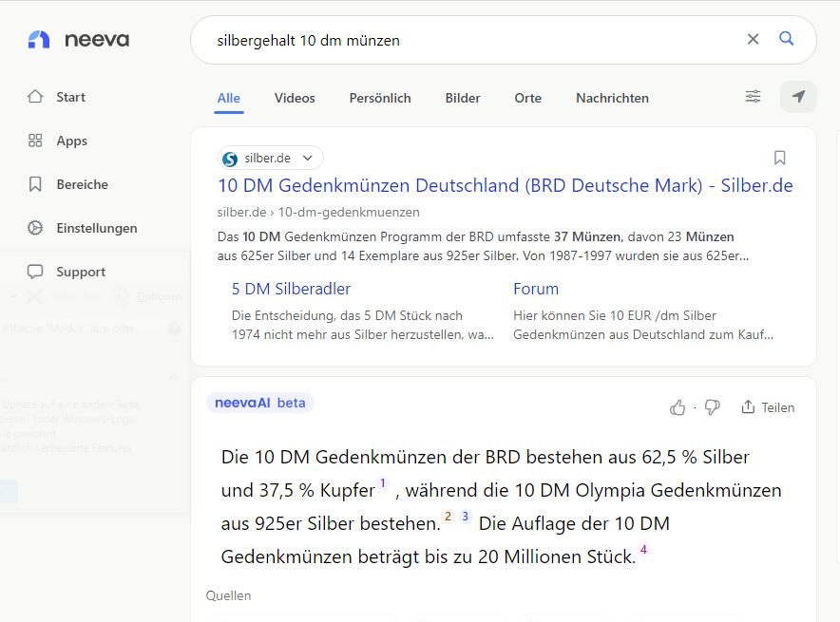Click the search field text

[x=308, y=41]
